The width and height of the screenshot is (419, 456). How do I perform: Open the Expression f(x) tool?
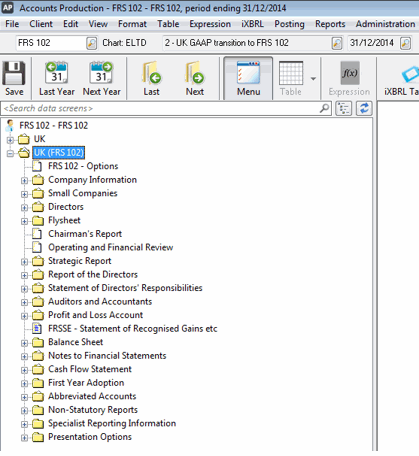coord(349,79)
